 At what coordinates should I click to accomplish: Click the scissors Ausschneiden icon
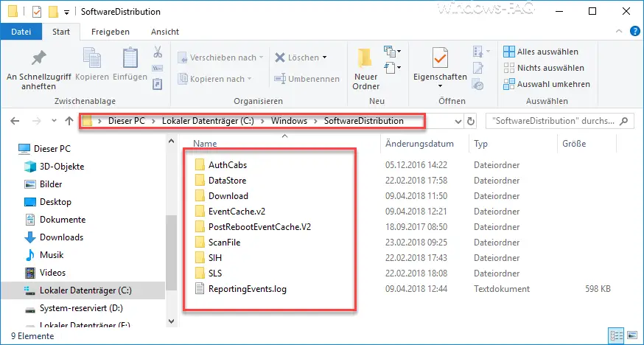(x=158, y=52)
